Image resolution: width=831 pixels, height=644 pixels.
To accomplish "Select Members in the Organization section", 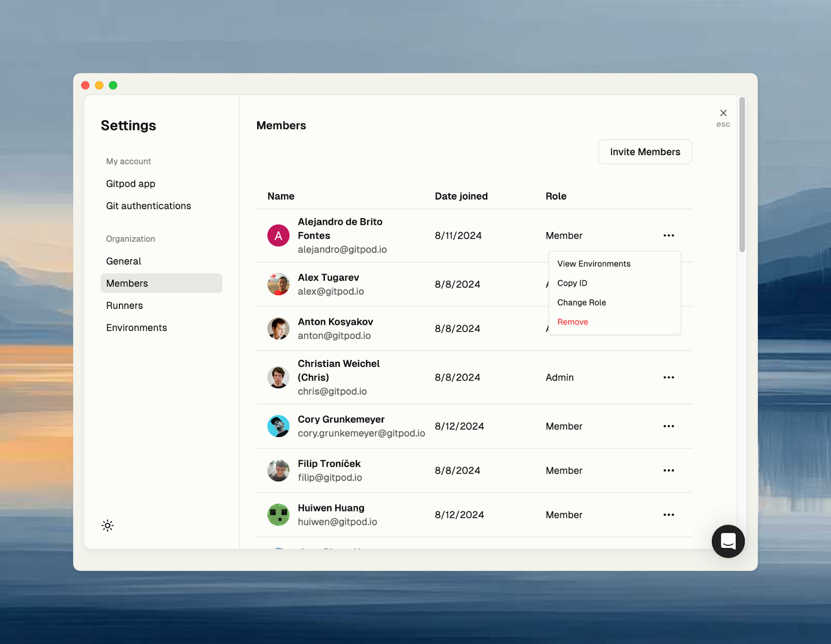I will (127, 283).
